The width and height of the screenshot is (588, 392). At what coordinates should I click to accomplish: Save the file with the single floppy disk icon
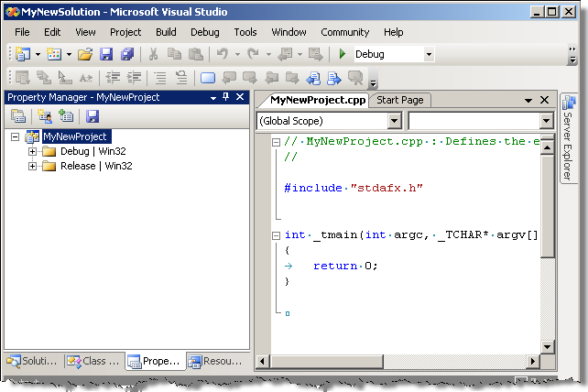coord(106,55)
